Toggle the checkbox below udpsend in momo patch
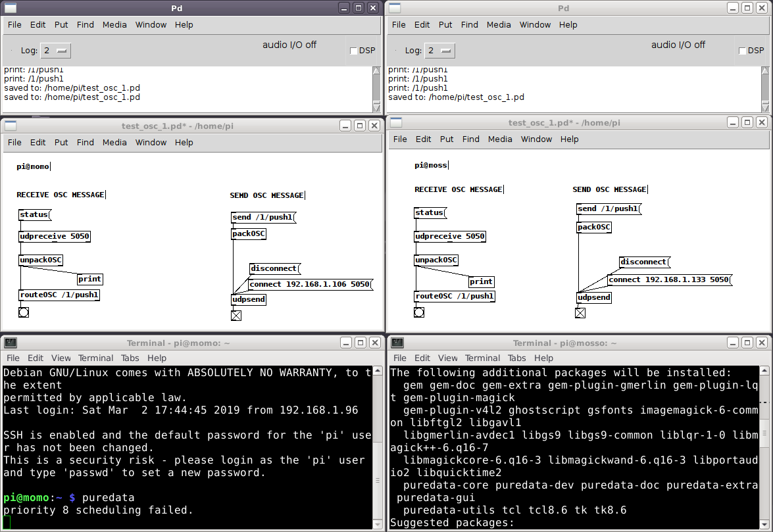Viewport: 773px width, 532px height. (236, 315)
